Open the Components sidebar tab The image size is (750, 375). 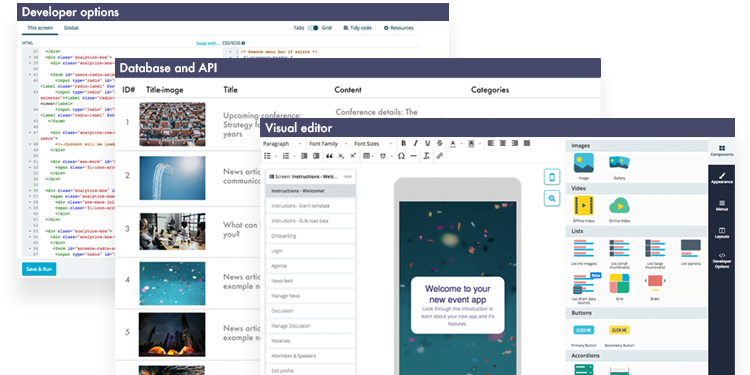[x=722, y=151]
